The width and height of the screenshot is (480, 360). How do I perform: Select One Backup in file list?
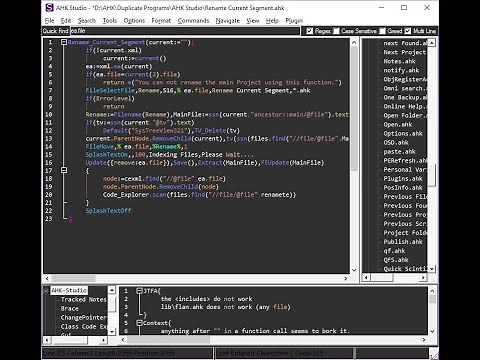(x=405, y=97)
